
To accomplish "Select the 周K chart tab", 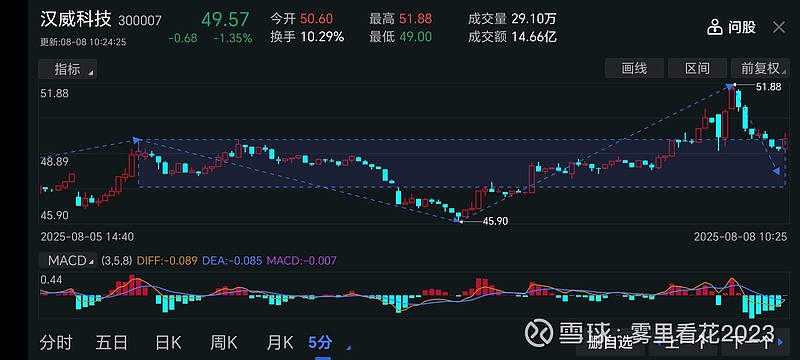I will click(224, 343).
